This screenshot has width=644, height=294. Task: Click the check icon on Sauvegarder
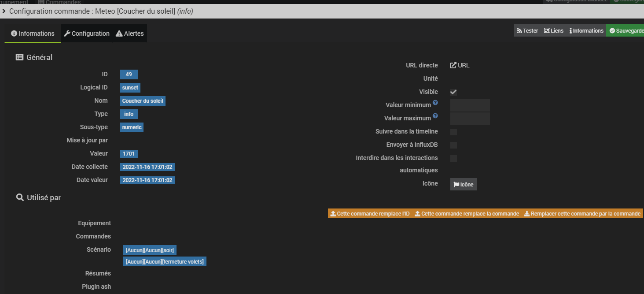pos(612,31)
